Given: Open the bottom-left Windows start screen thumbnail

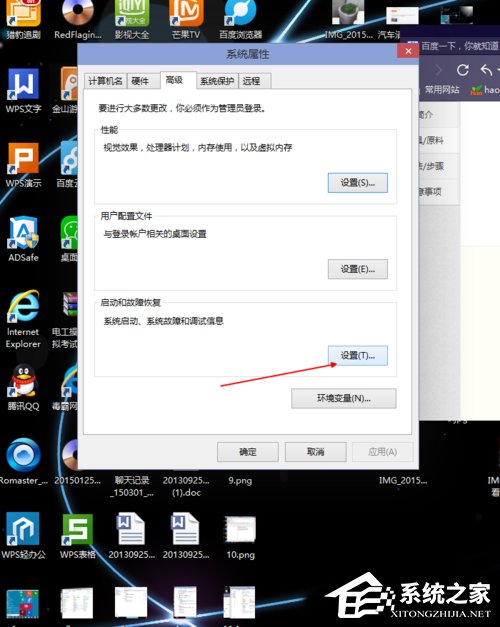Looking at the screenshot, I should pyautogui.click(x=23, y=603).
